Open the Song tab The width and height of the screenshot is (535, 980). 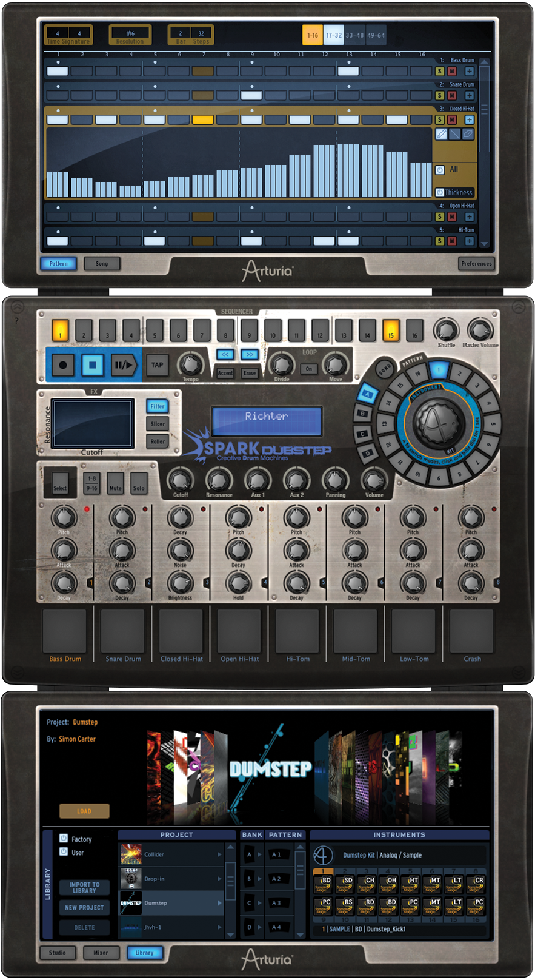102,264
